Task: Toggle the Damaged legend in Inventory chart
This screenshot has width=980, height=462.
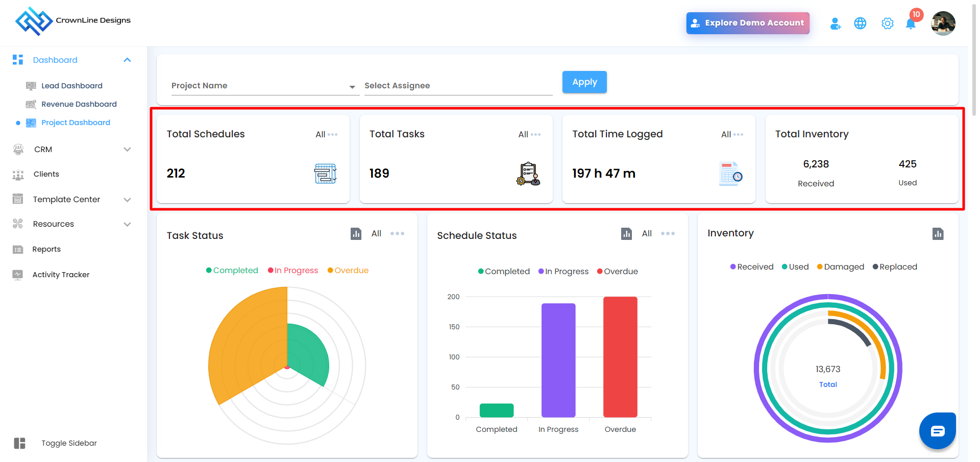Action: pos(841,267)
